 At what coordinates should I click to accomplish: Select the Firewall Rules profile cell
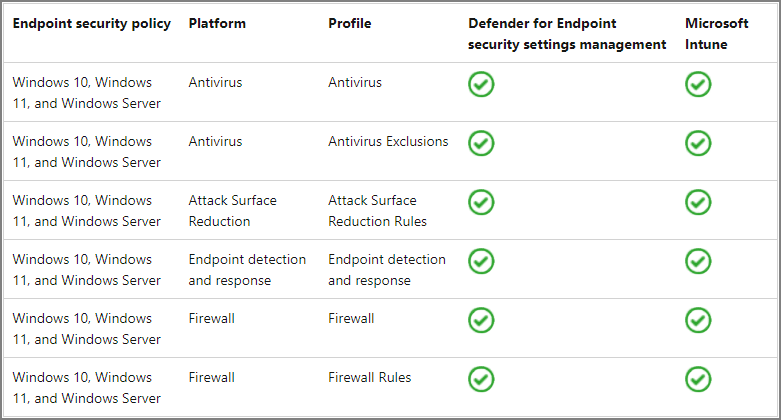(x=370, y=378)
